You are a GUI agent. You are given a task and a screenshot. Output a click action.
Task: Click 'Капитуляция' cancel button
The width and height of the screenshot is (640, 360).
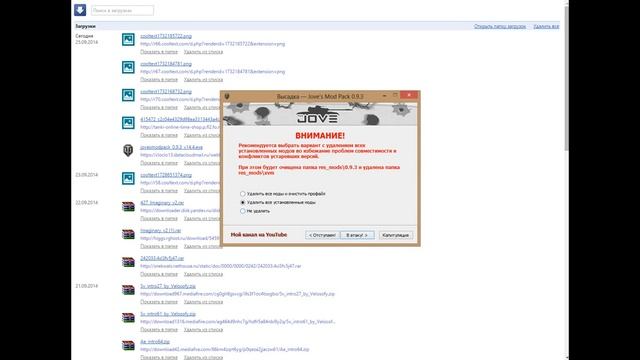(396, 235)
